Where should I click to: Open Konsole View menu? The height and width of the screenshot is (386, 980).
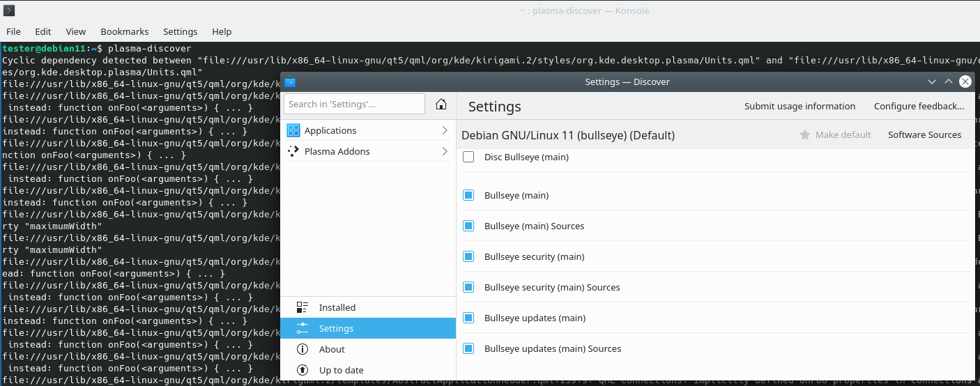tap(76, 31)
